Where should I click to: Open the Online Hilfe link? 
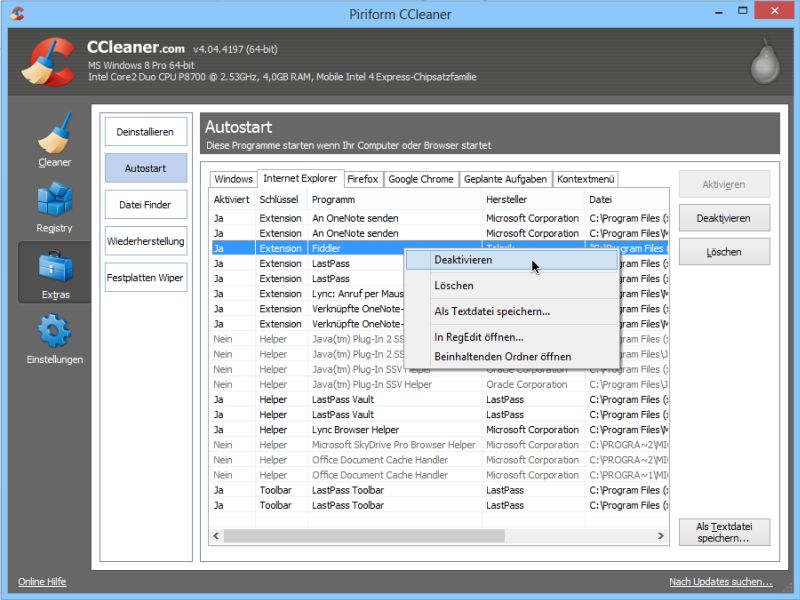click(42, 582)
